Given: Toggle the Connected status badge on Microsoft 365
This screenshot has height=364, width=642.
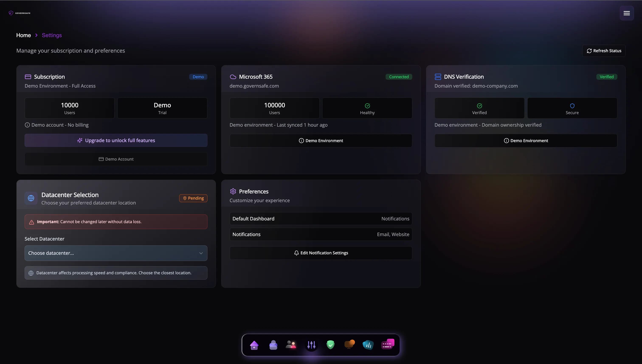Looking at the screenshot, I should tap(398, 77).
